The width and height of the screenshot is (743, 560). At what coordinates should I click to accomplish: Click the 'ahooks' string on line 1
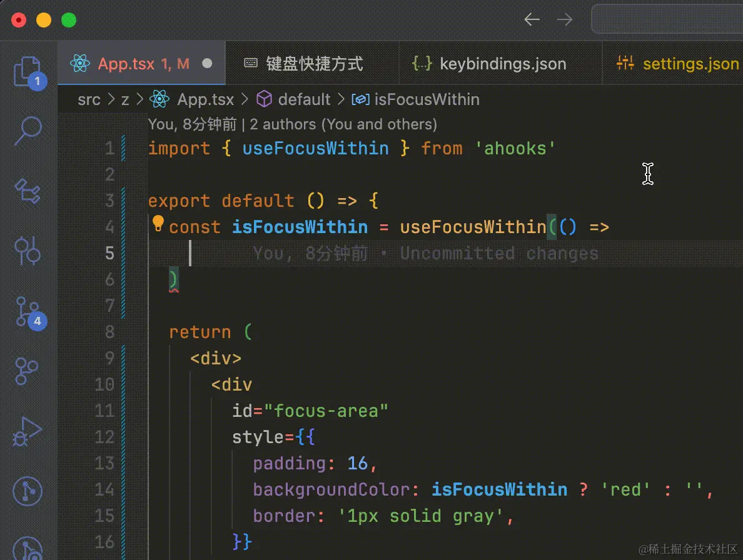coord(515,149)
